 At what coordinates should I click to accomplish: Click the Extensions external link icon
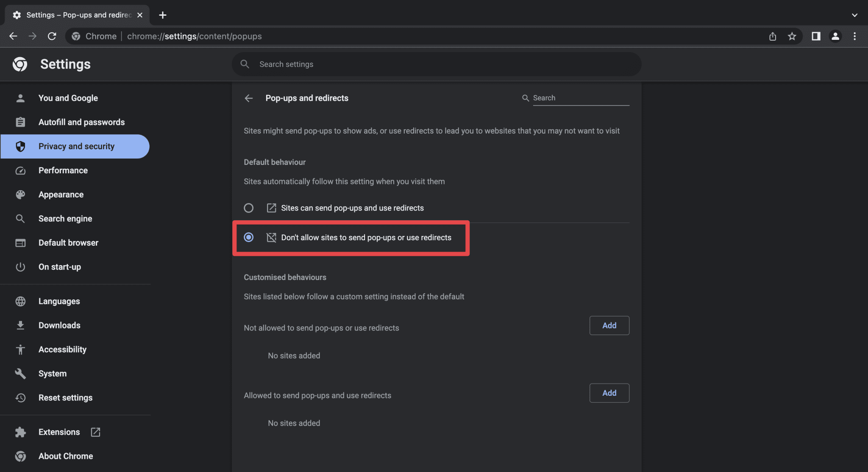point(96,432)
